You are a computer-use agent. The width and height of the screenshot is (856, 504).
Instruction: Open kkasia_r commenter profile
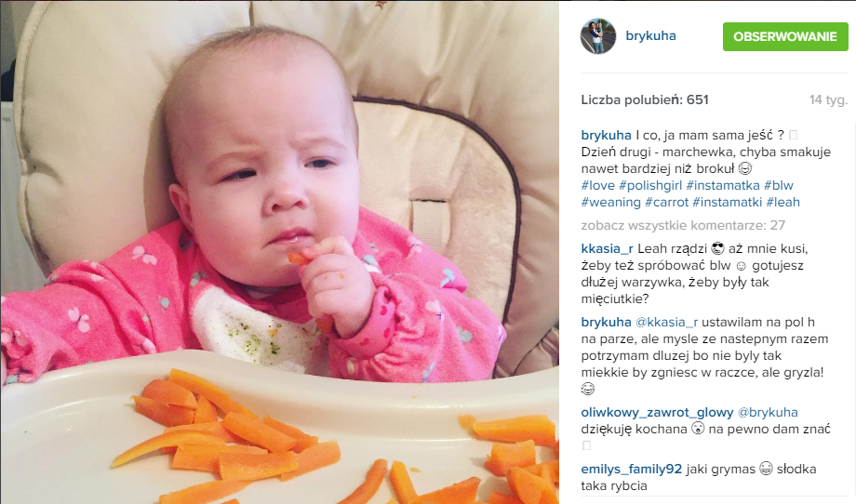[607, 248]
